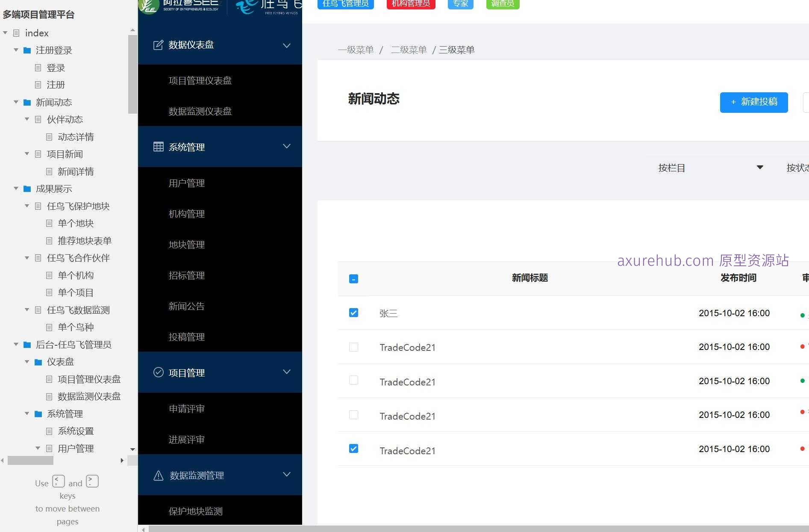Check the select-all checkbox in the table header
Image resolution: width=809 pixels, height=532 pixels.
(x=353, y=279)
